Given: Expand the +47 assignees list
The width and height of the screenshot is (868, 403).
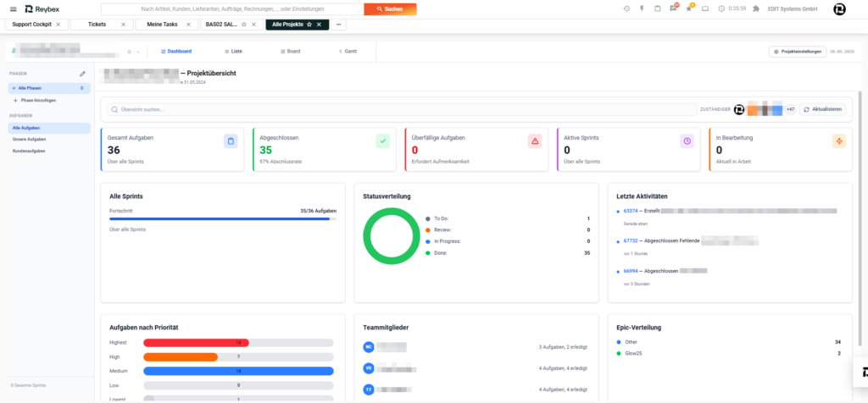Looking at the screenshot, I should point(790,109).
